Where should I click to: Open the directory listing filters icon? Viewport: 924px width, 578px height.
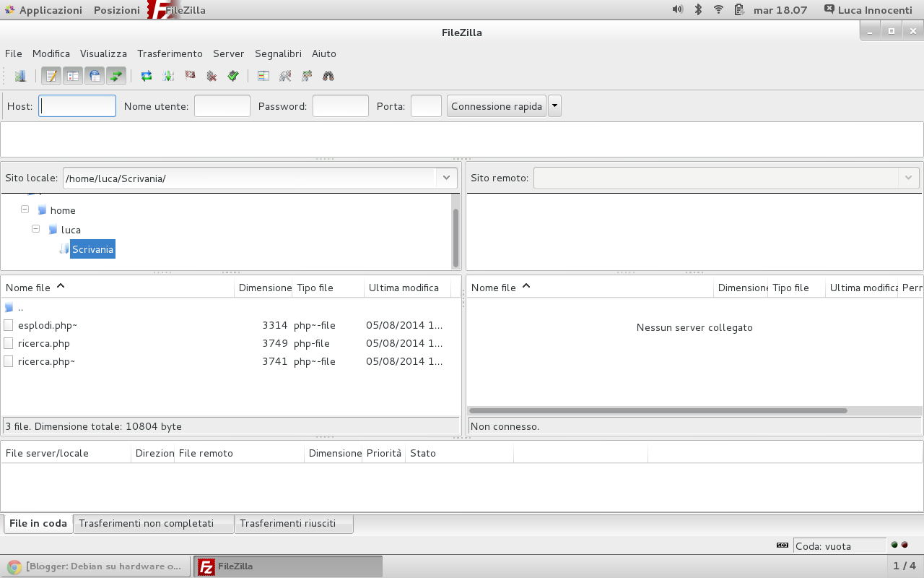coord(263,76)
